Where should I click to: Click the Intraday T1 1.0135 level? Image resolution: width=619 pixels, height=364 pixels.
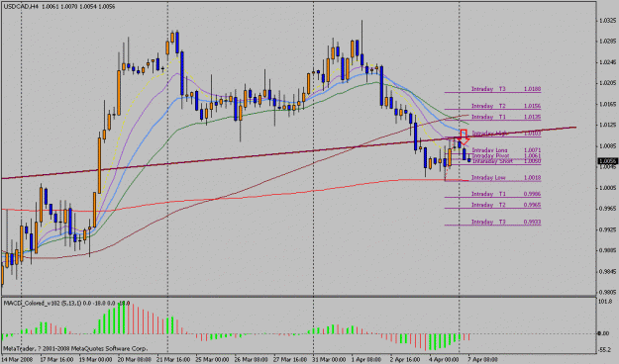(x=492, y=118)
